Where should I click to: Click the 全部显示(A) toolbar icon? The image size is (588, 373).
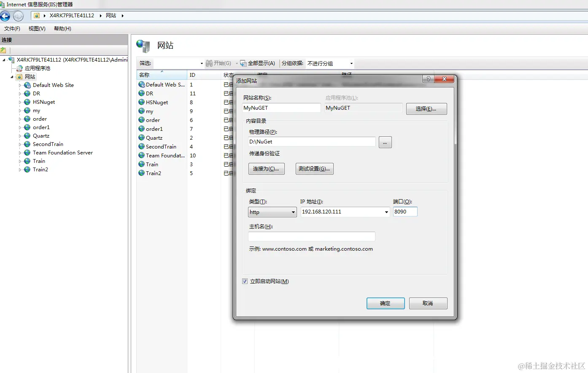click(243, 63)
